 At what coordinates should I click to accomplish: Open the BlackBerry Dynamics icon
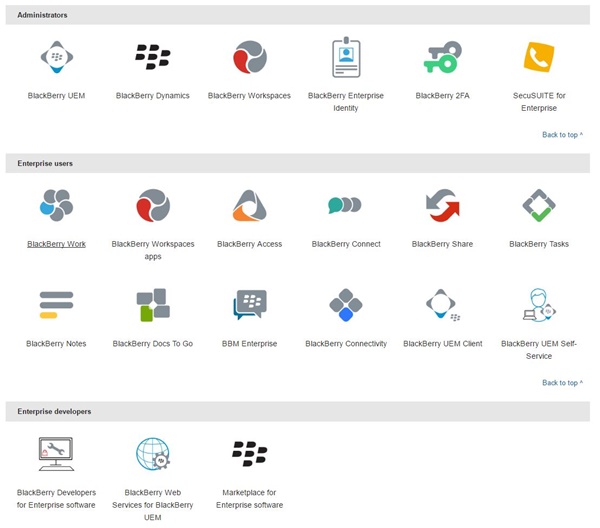pyautogui.click(x=152, y=57)
